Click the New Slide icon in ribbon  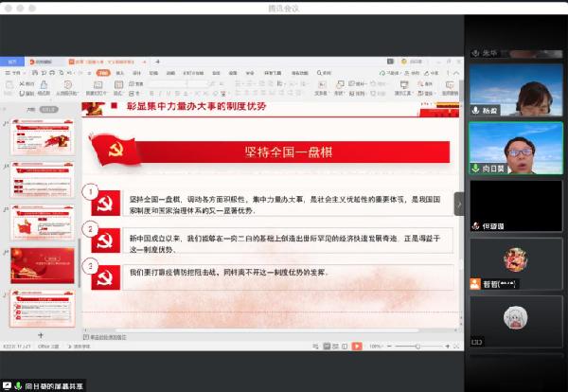pyautogui.click(x=98, y=85)
